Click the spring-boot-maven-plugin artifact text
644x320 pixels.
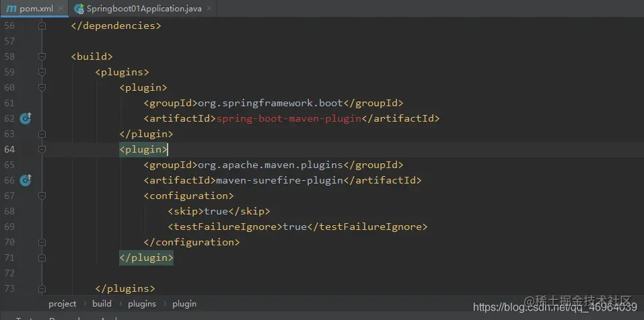point(288,118)
